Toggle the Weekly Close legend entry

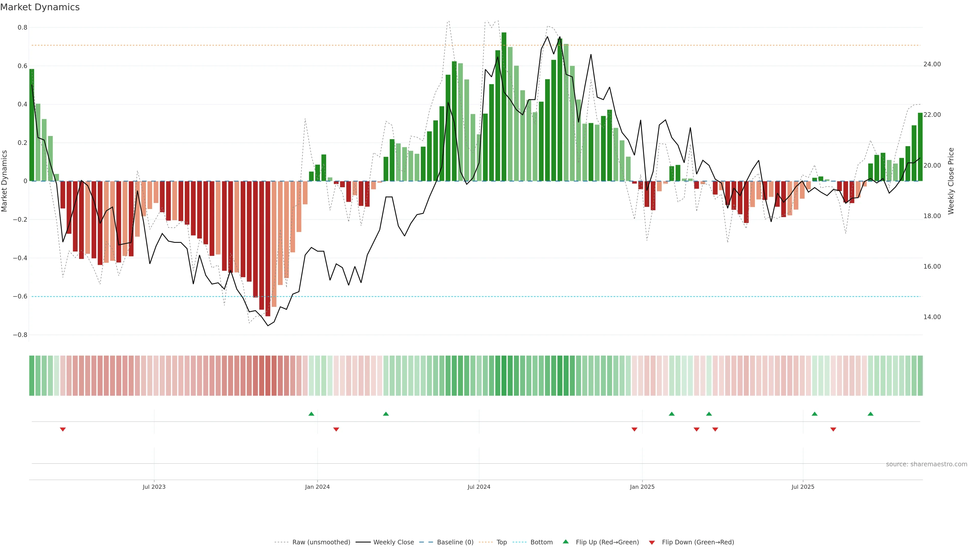393,542
